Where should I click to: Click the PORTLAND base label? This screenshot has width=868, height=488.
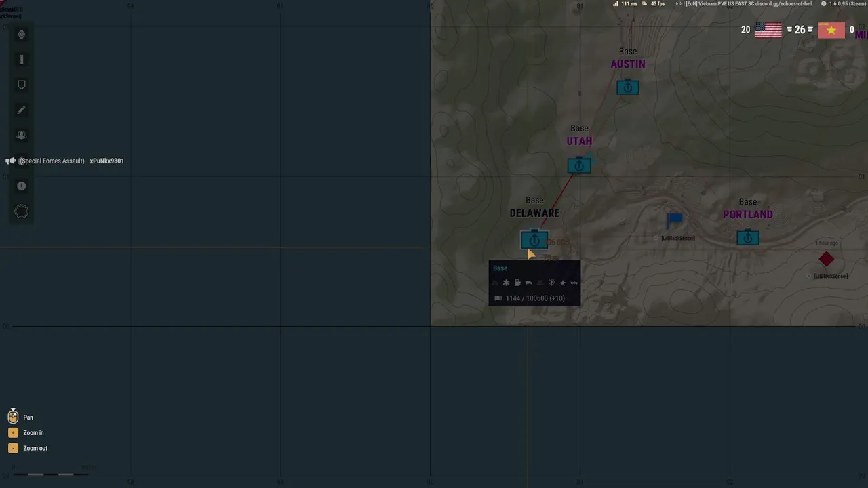[748, 215]
